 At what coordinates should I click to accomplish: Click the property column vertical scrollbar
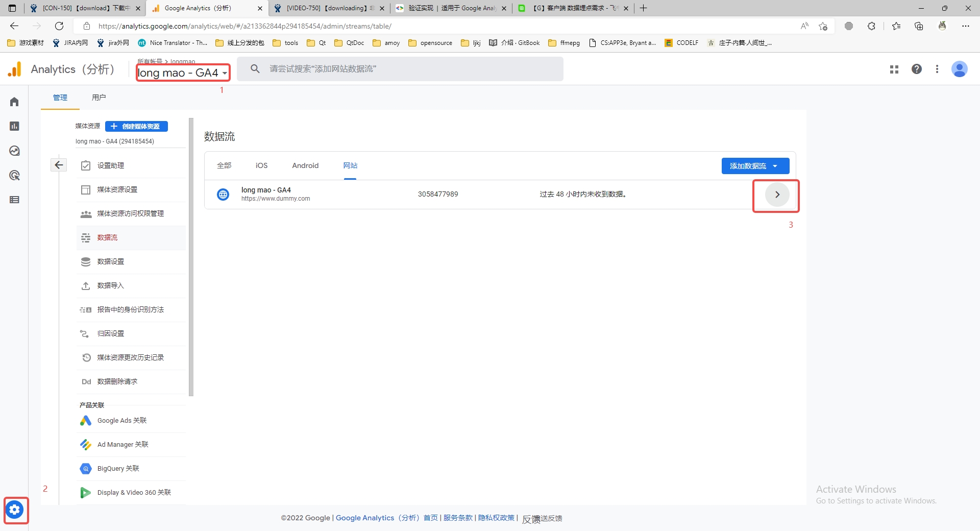[x=191, y=257]
